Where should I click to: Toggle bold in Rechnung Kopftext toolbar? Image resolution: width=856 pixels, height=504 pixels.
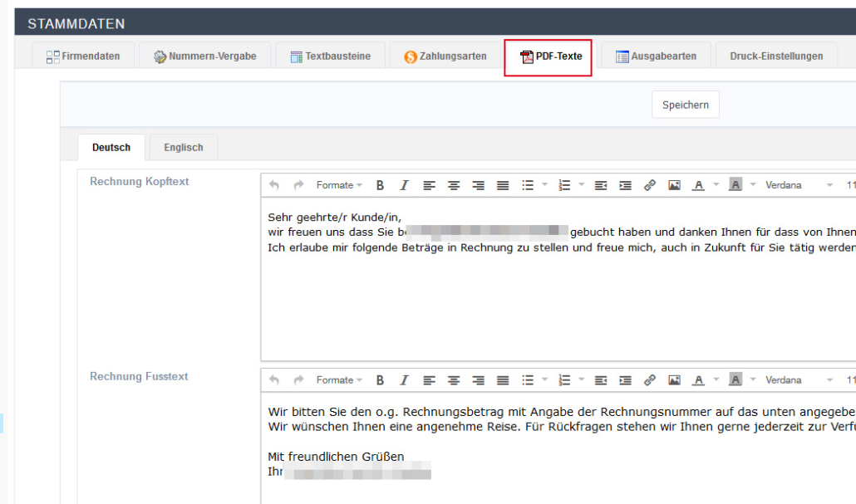(x=380, y=185)
